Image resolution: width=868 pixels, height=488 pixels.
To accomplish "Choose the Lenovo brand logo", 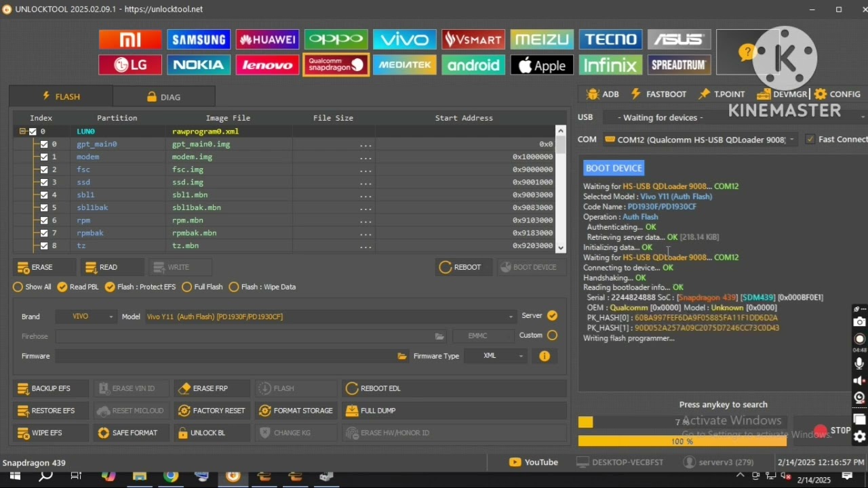I will (x=267, y=65).
